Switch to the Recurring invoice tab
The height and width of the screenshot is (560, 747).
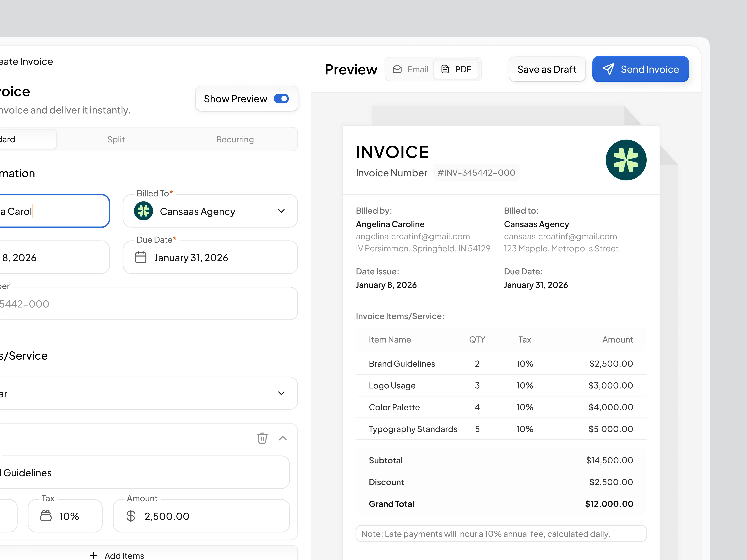(x=235, y=139)
